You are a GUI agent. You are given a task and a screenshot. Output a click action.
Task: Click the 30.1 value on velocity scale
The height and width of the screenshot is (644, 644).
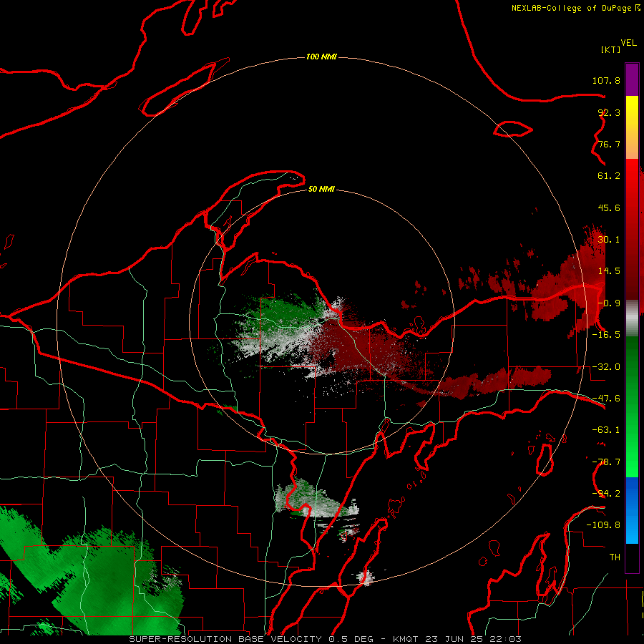609,240
